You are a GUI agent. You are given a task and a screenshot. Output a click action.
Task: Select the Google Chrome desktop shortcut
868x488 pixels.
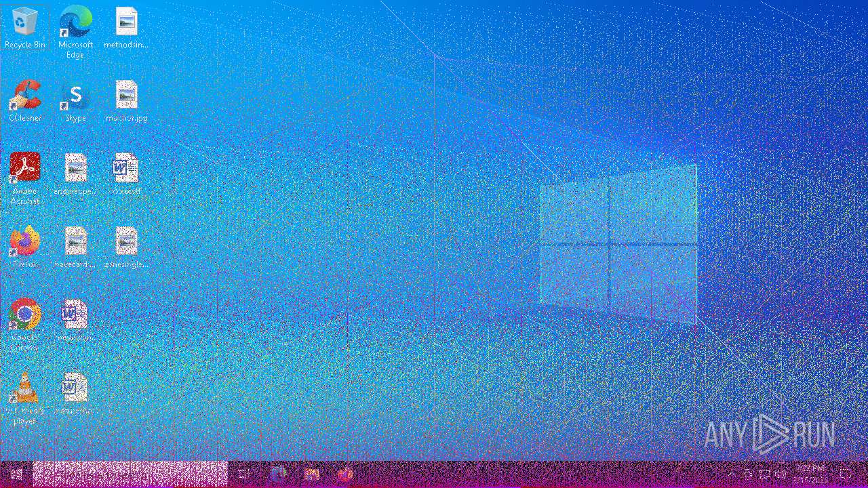coord(25,325)
